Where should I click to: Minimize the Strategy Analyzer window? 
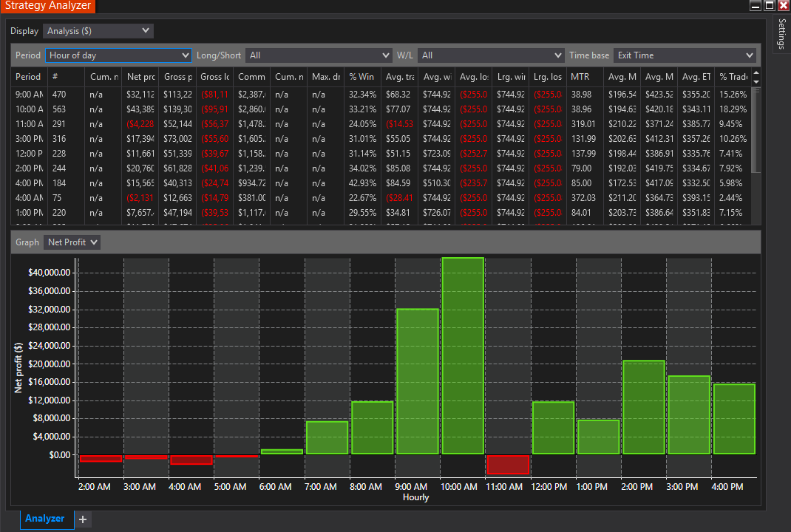pos(756,6)
